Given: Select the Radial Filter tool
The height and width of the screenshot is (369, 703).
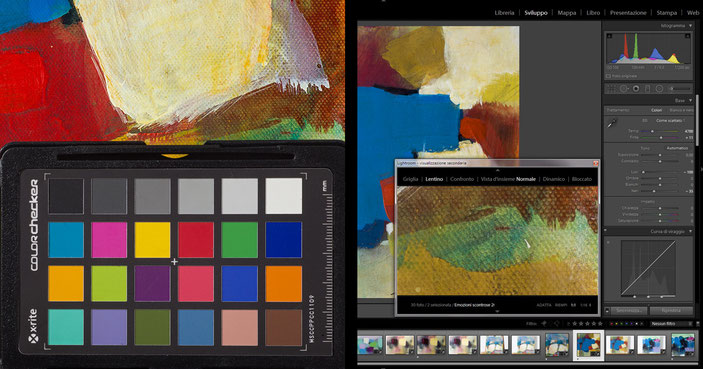Looking at the screenshot, I should [659, 88].
